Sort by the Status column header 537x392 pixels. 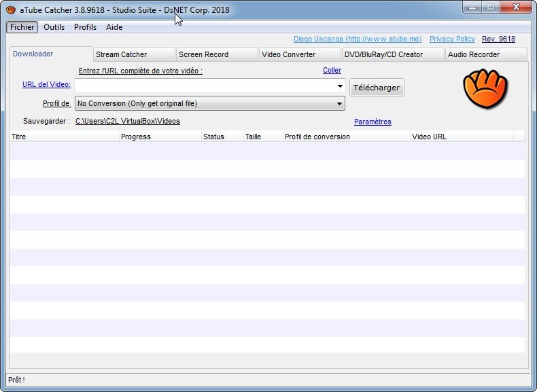pyautogui.click(x=222, y=137)
